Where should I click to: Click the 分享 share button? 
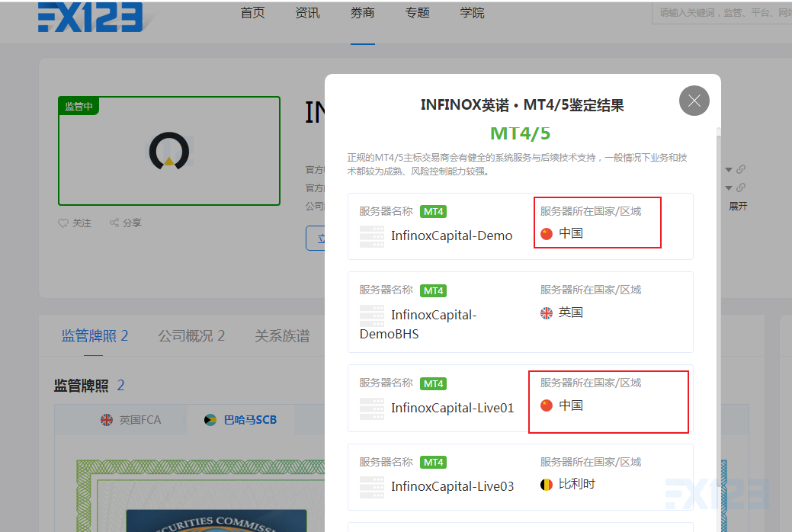(126, 223)
